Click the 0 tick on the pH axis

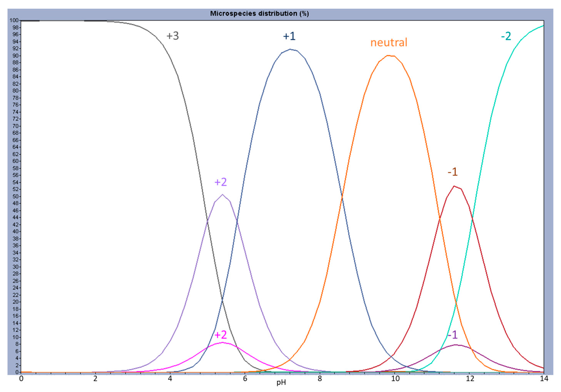click(x=21, y=379)
